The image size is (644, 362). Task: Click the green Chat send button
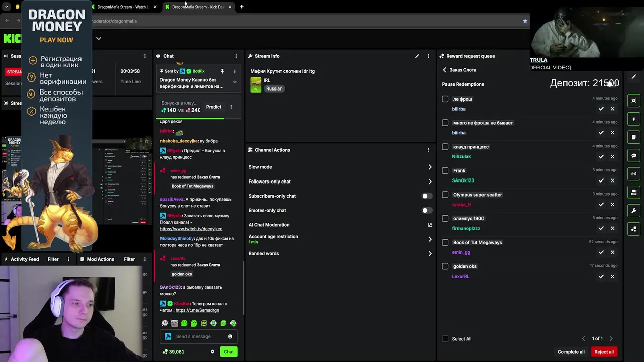point(228,352)
